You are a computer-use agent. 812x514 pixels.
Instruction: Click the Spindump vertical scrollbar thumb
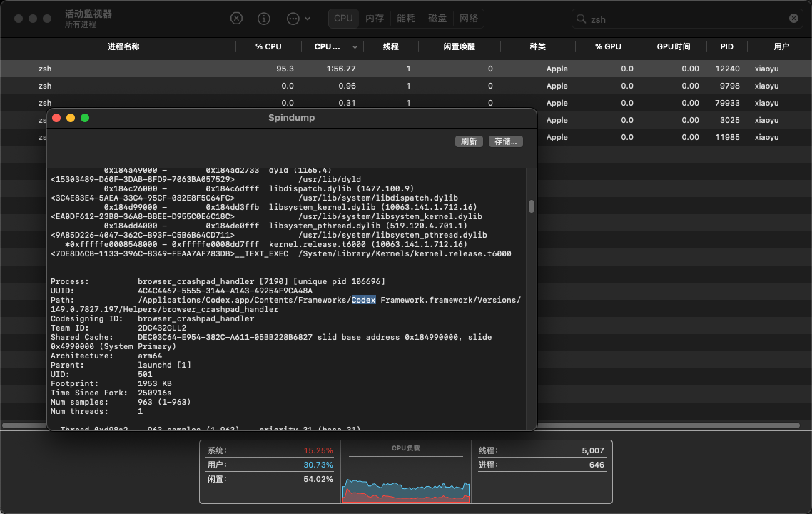coord(532,206)
